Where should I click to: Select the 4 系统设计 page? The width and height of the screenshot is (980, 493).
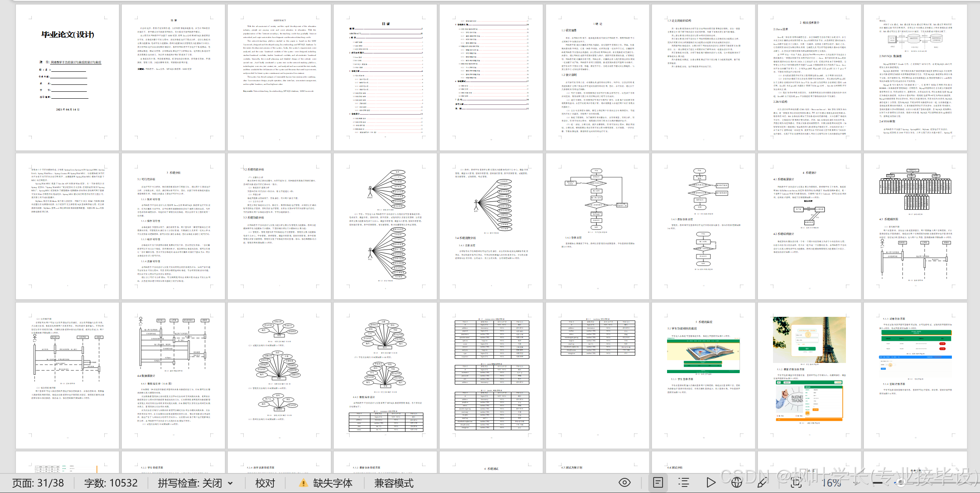(809, 226)
